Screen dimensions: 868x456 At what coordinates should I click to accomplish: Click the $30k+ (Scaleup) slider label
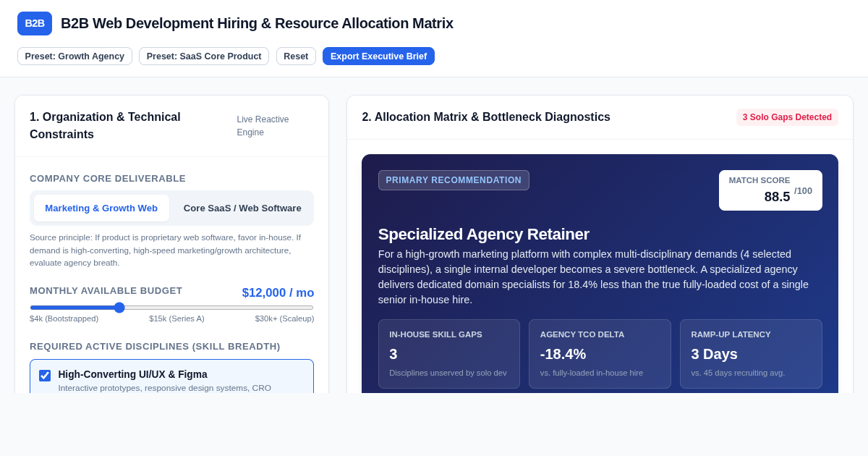click(284, 318)
